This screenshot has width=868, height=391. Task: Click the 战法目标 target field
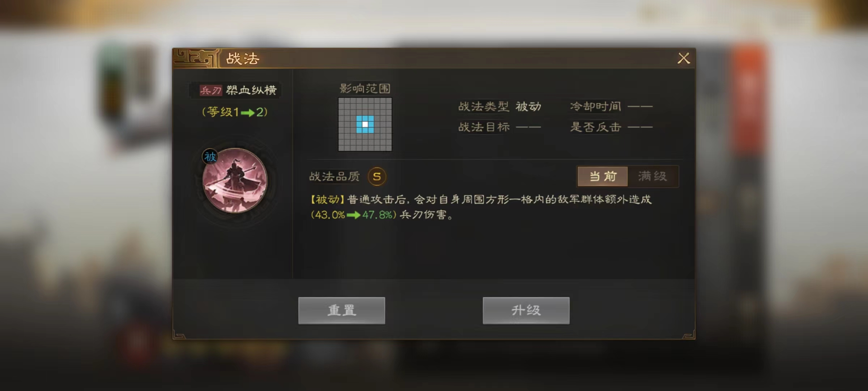point(499,127)
